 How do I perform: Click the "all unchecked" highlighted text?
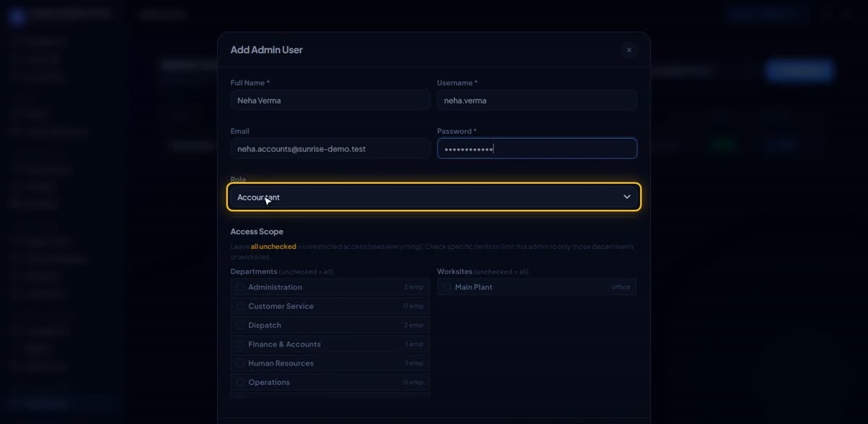point(273,247)
